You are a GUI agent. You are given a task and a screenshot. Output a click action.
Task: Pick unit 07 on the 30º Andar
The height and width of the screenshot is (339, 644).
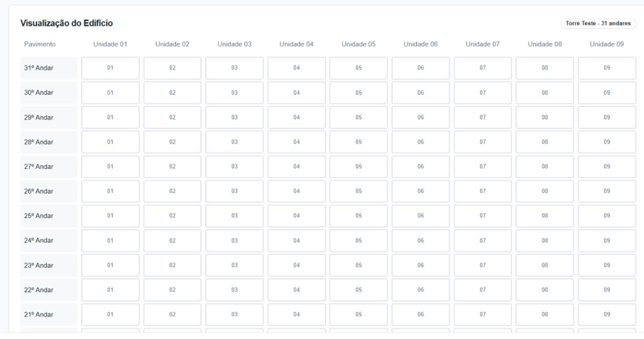[x=482, y=93]
